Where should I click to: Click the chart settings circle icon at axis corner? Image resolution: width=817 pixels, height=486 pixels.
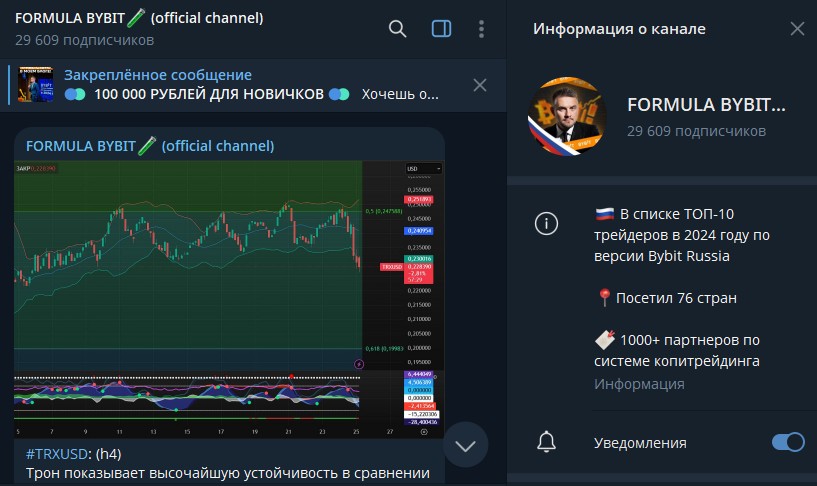point(424,432)
